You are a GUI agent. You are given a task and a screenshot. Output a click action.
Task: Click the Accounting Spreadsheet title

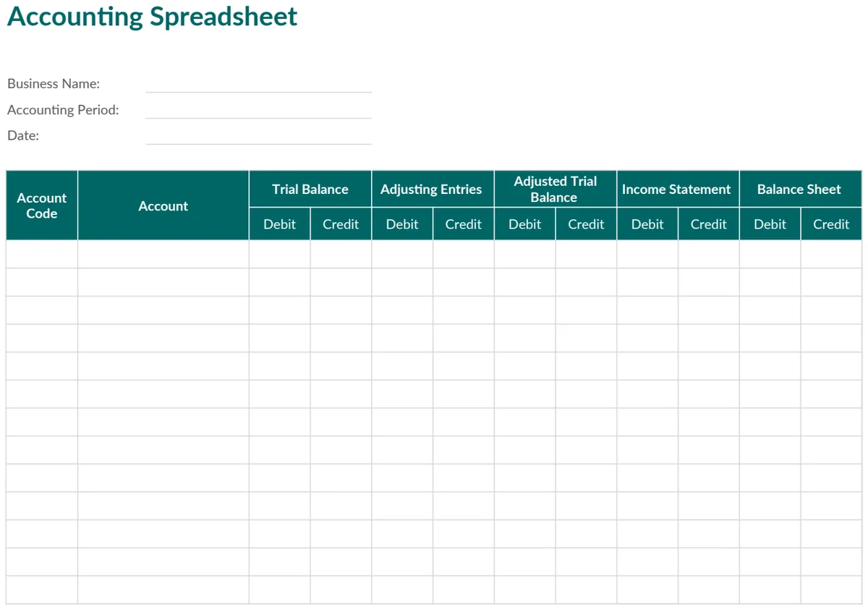coord(152,17)
